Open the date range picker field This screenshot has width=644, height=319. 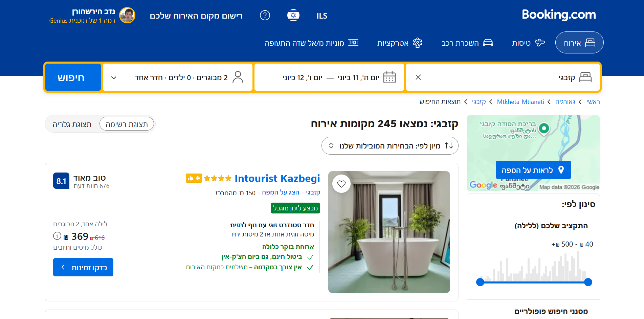(329, 77)
